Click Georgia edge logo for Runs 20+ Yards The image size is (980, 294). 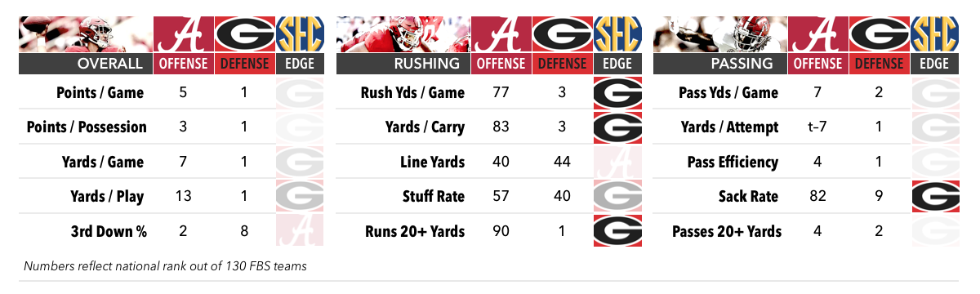(x=617, y=231)
